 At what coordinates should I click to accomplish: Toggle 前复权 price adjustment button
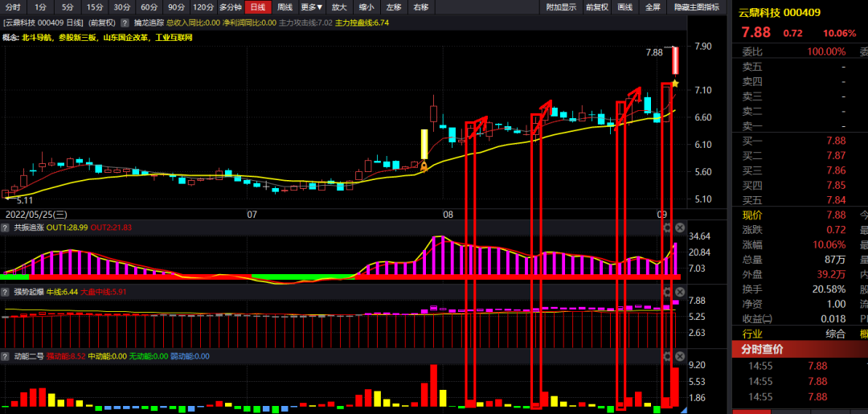(x=596, y=7)
